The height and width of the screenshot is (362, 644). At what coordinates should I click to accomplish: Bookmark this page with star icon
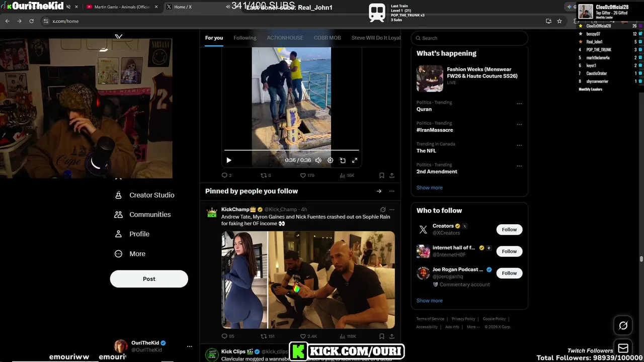(x=559, y=21)
